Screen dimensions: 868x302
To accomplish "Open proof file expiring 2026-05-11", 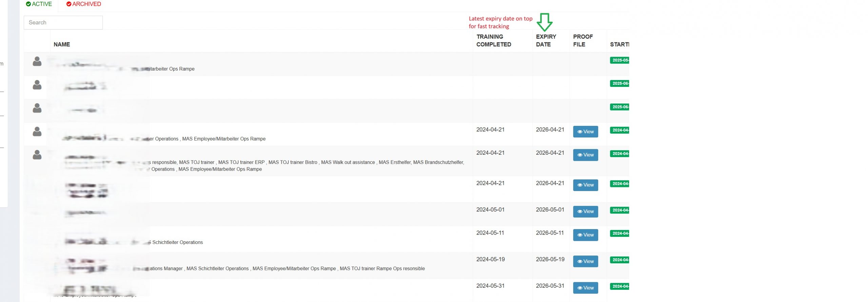I will (x=585, y=235).
